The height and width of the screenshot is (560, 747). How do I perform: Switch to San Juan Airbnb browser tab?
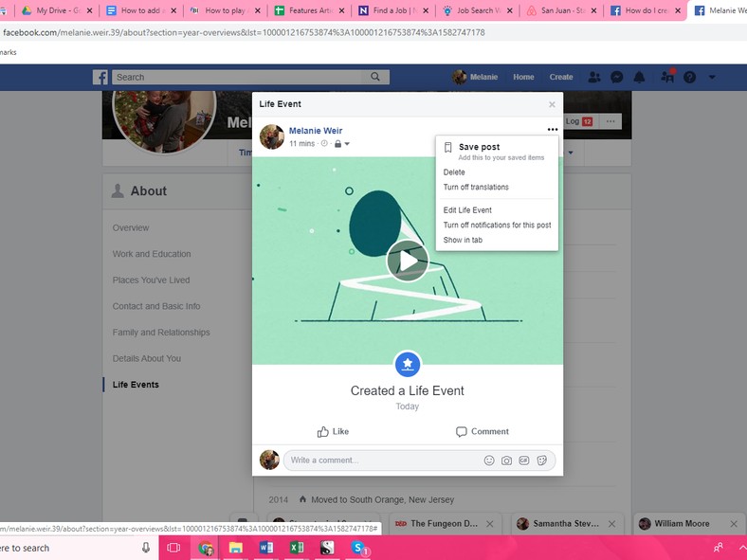pyautogui.click(x=561, y=10)
